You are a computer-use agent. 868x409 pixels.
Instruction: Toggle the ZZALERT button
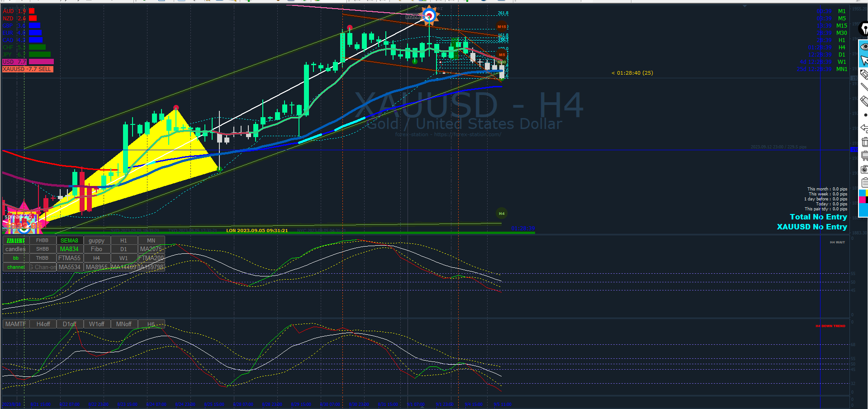pos(16,241)
